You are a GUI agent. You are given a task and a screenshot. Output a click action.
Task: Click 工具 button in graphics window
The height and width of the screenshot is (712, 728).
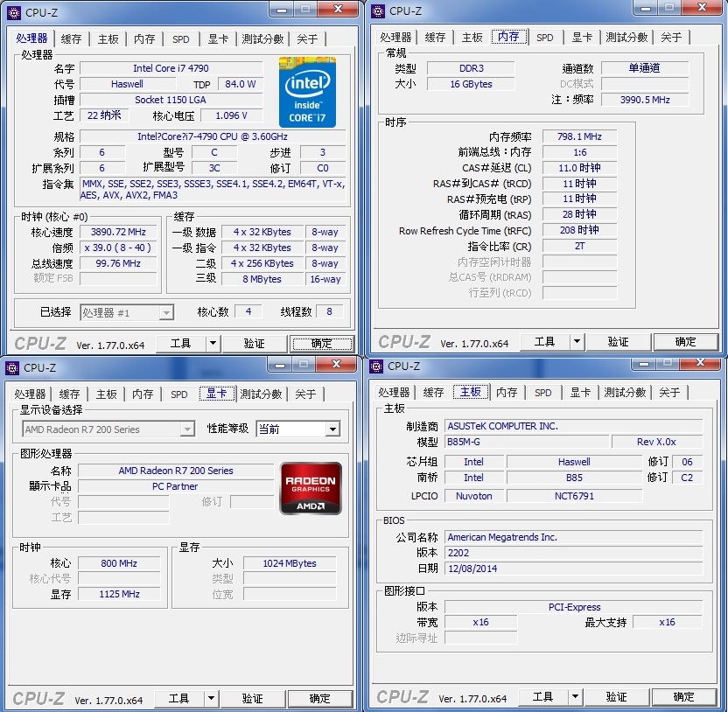tap(178, 698)
